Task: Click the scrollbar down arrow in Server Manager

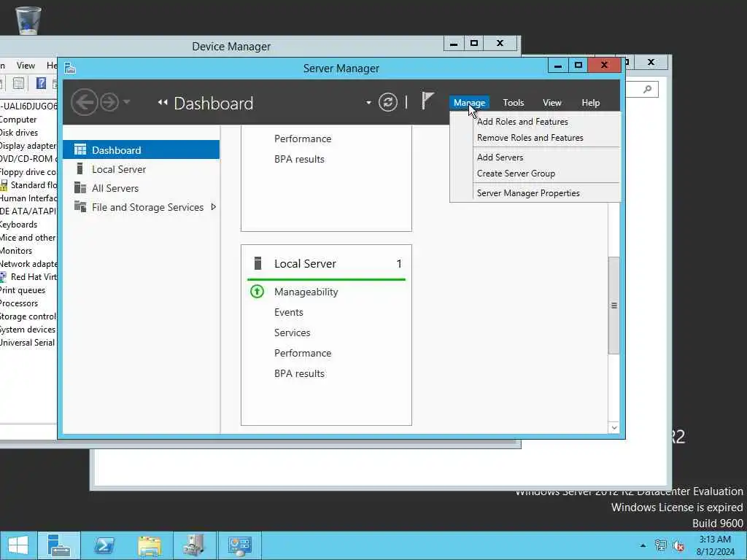Action: tap(614, 427)
